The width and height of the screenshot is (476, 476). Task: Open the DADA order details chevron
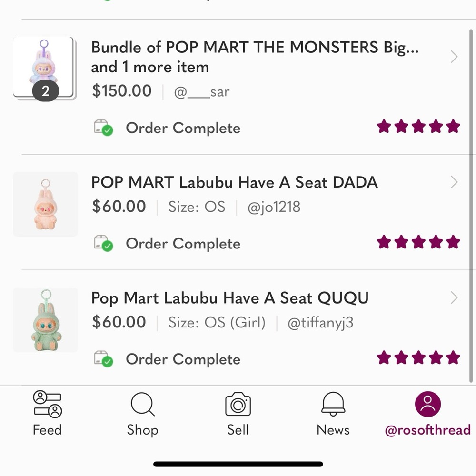click(454, 182)
